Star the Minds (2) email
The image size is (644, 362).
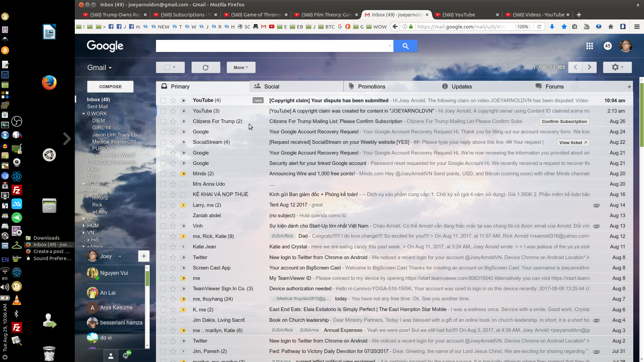(x=173, y=174)
